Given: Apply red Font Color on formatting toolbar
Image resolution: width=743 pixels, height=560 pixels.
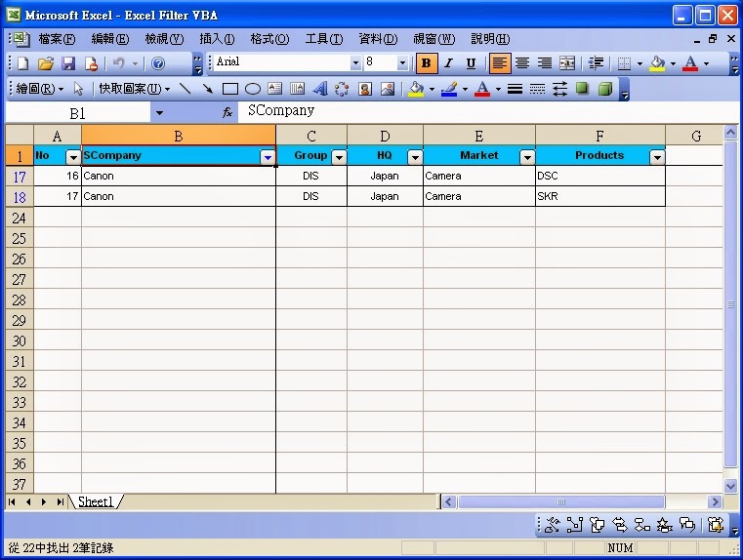Looking at the screenshot, I should (690, 63).
